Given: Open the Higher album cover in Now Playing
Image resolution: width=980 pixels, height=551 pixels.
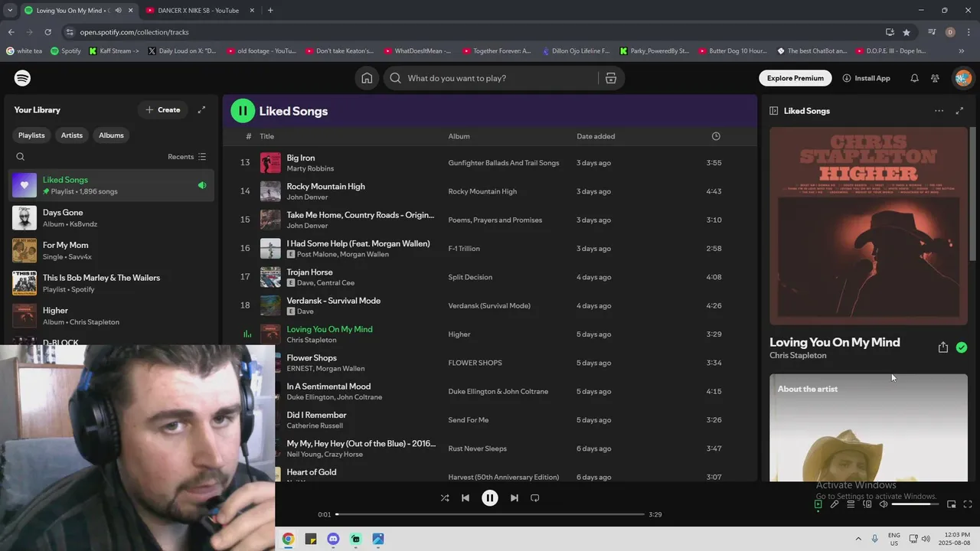Looking at the screenshot, I should [x=868, y=227].
